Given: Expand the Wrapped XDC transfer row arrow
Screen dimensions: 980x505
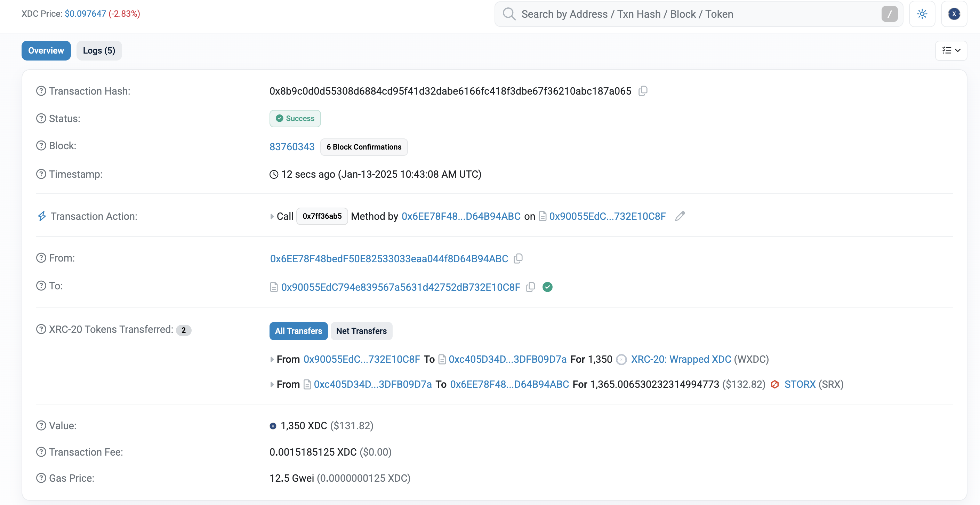Looking at the screenshot, I should (x=272, y=359).
